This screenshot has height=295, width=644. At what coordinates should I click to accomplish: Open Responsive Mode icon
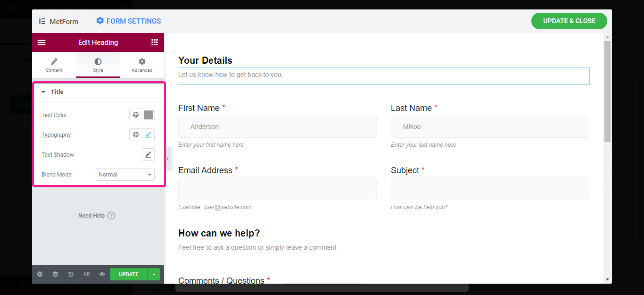[x=86, y=274]
